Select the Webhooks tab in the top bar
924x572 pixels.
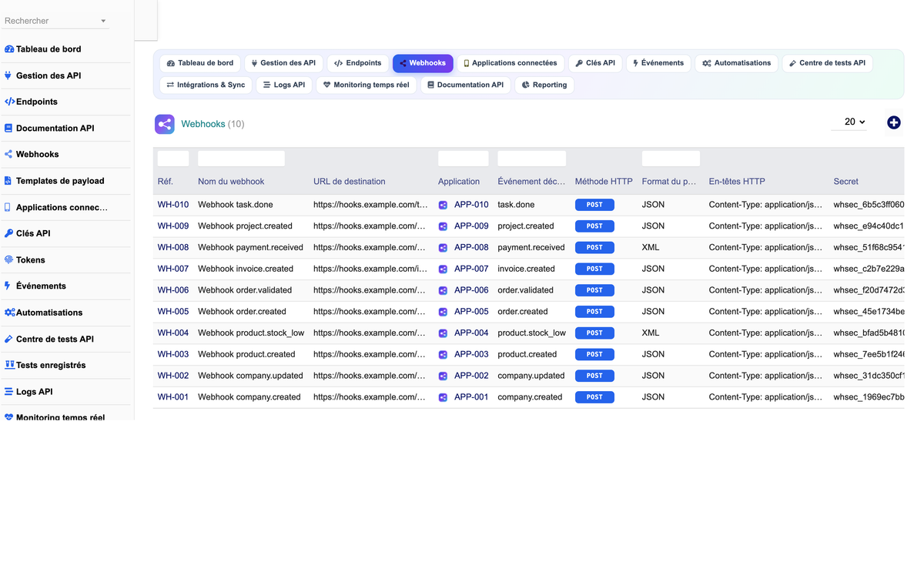423,63
